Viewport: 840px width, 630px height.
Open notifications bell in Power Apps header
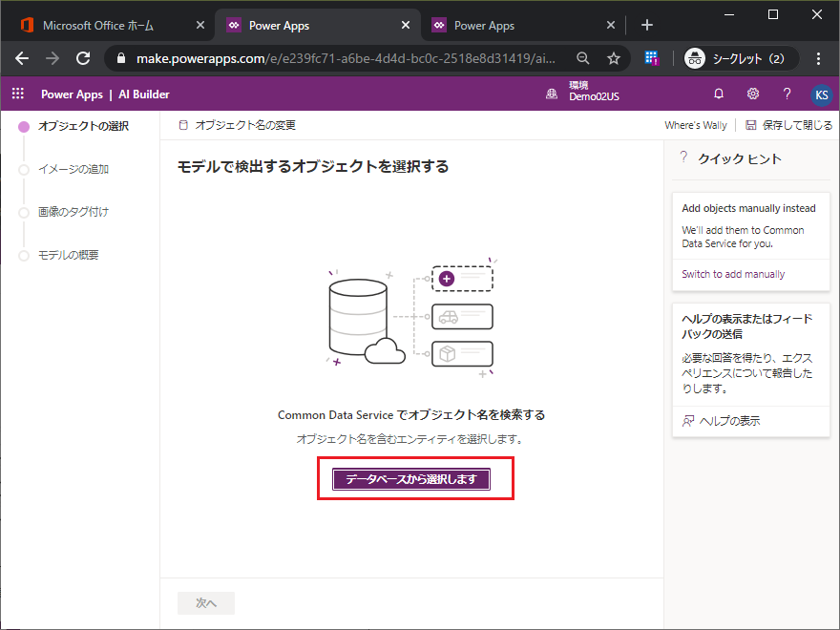(719, 94)
